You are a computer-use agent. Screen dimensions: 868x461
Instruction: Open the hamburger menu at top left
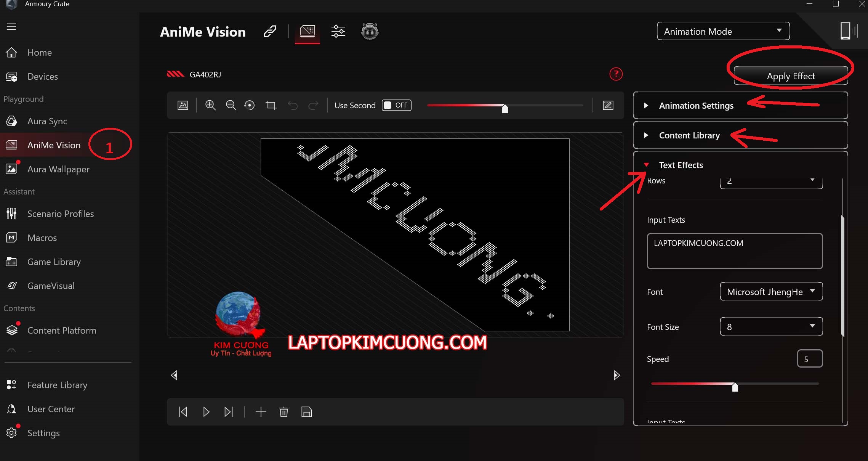(x=11, y=26)
